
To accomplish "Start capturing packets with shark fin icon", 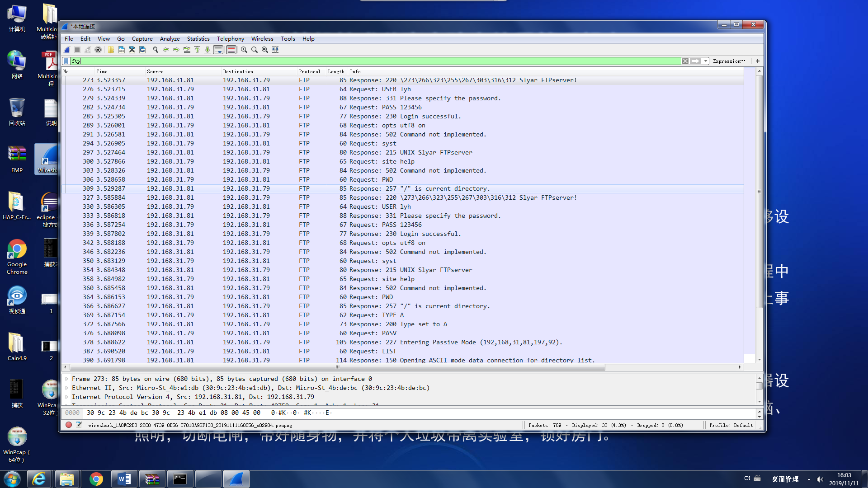I will click(x=67, y=50).
